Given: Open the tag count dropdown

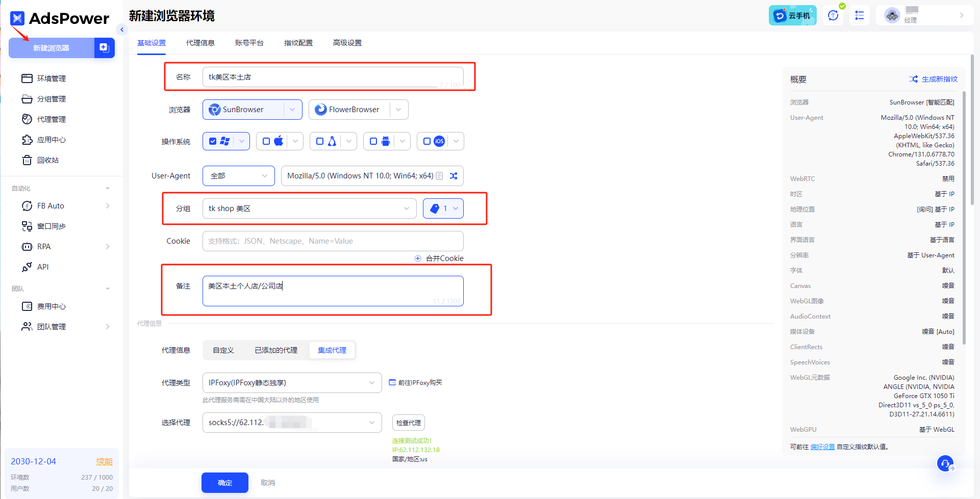Looking at the screenshot, I should coord(443,208).
